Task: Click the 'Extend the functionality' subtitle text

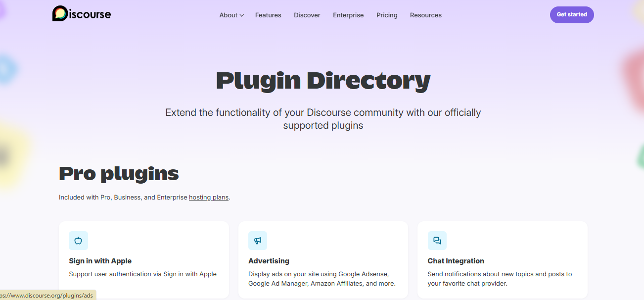Action: click(x=323, y=119)
